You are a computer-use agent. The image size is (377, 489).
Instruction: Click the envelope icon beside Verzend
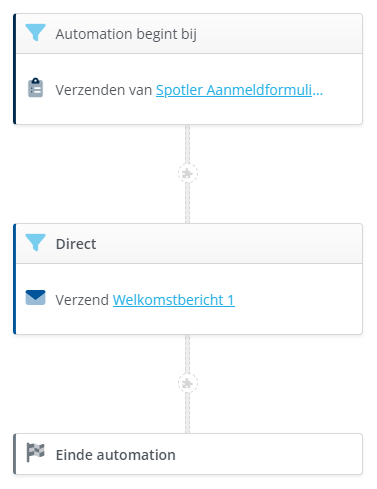pos(35,298)
